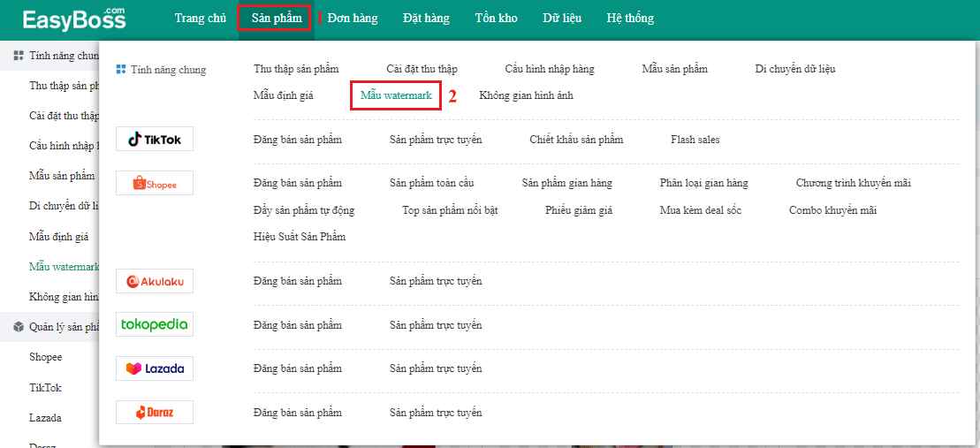980x448 pixels.
Task: Select Cài đặt thu thập in dropdown panel
Action: (422, 69)
